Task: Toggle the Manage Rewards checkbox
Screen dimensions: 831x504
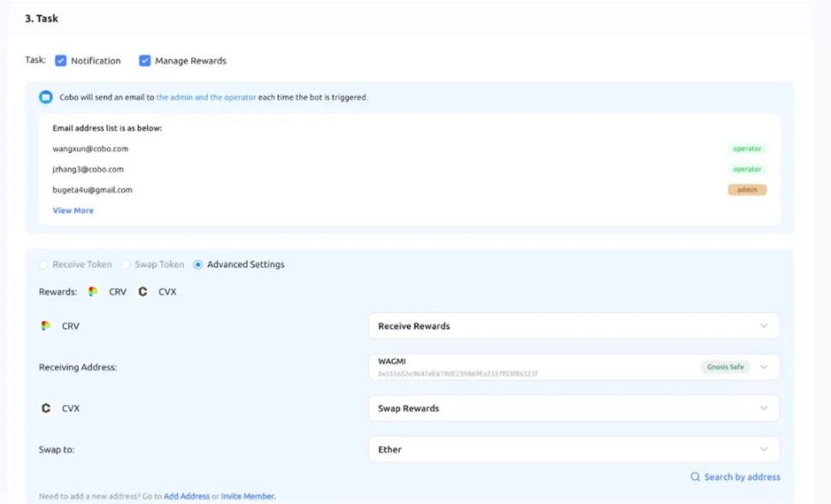Action: click(x=144, y=61)
